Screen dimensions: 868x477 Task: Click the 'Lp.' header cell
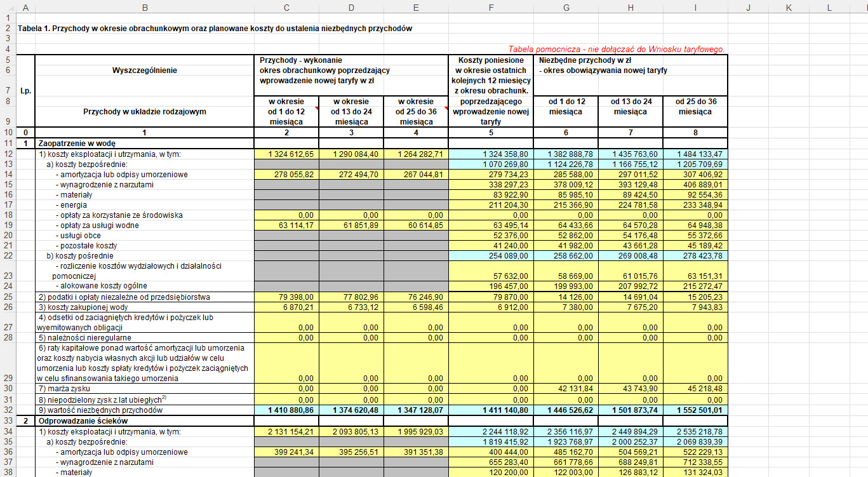click(x=25, y=91)
